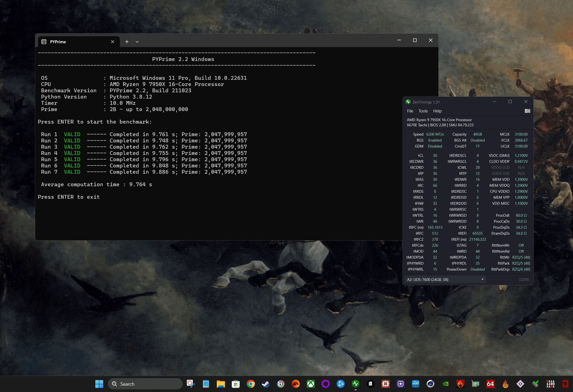Open the Help menu in ZenTimings
573x392 pixels.
click(x=437, y=111)
